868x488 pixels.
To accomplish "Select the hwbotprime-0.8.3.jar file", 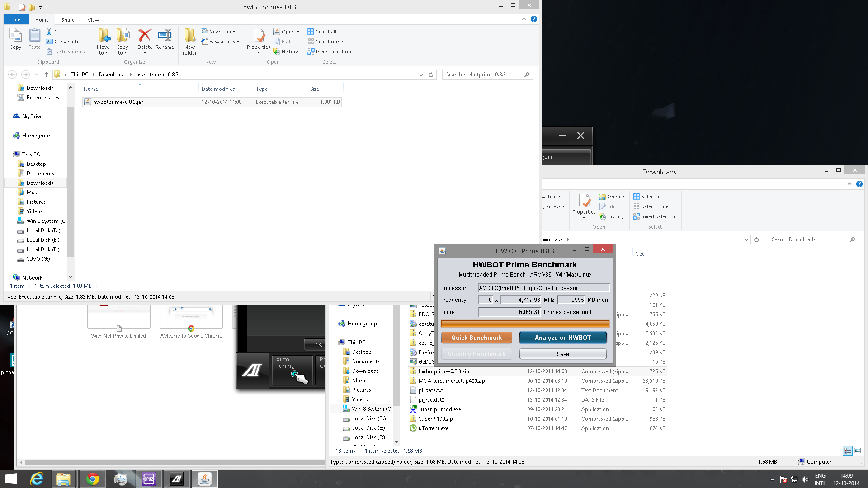I will point(212,102).
